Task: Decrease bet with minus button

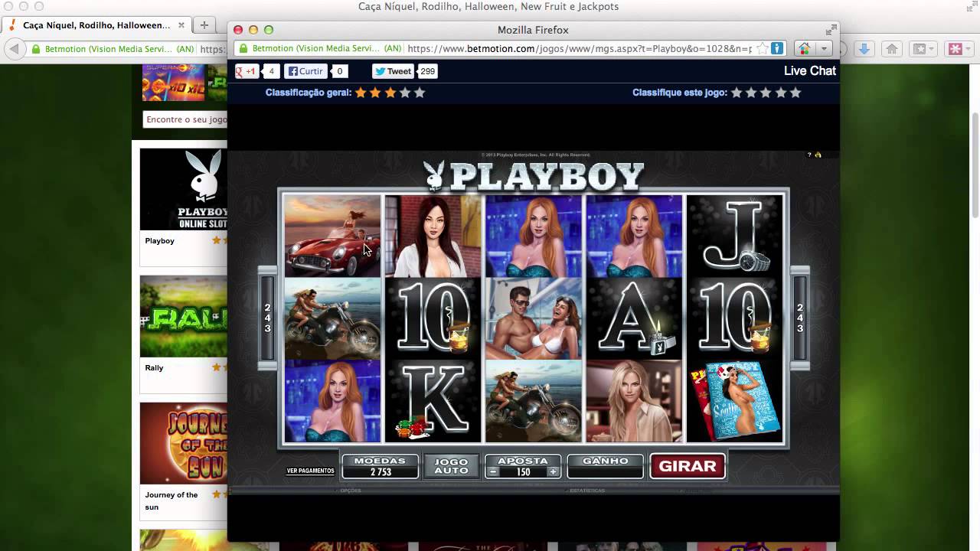Action: [494, 472]
